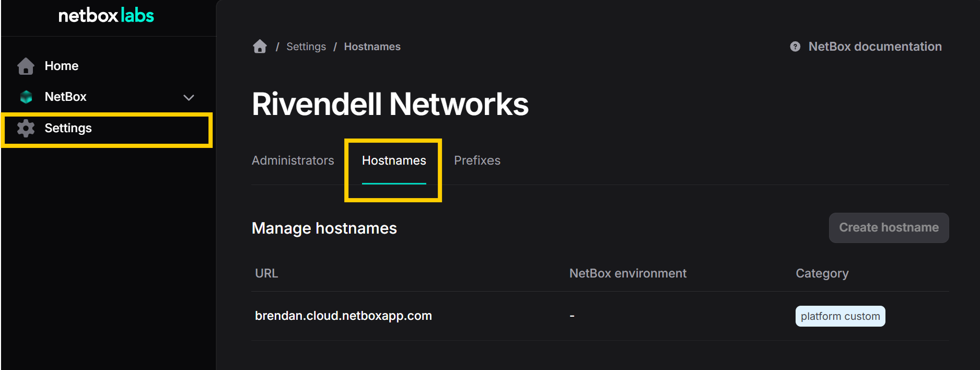Click the platform custom category badge
The height and width of the screenshot is (370, 980).
840,316
